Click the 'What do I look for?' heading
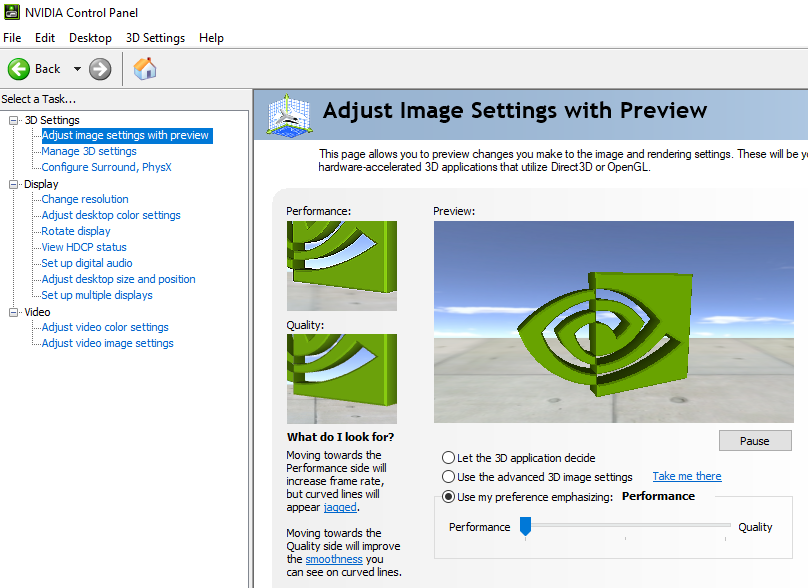 pos(341,437)
